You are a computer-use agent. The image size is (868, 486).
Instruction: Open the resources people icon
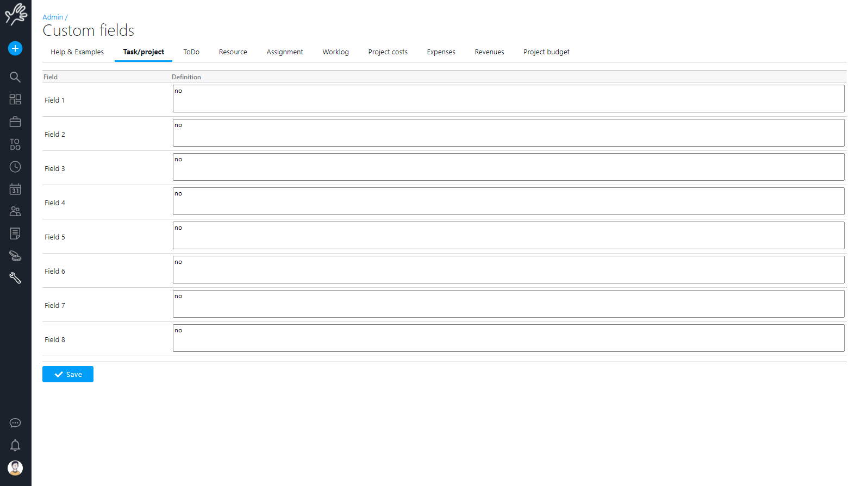[15, 211]
